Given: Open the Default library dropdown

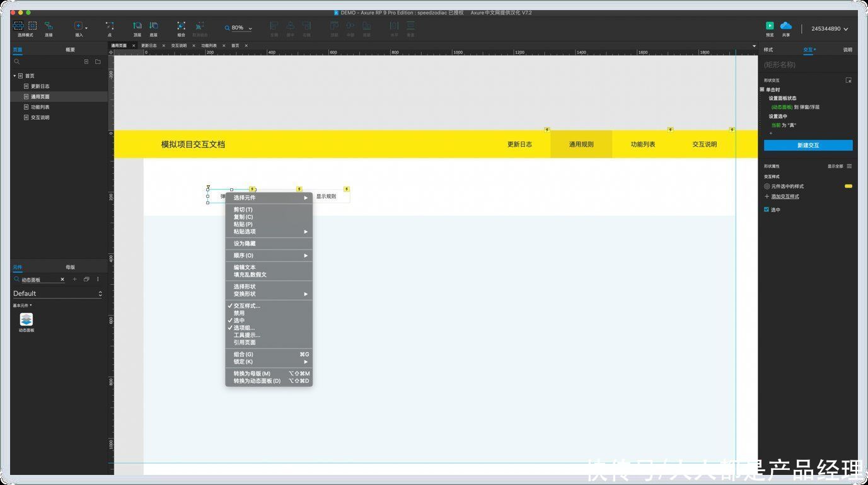Looking at the screenshot, I should tap(57, 294).
